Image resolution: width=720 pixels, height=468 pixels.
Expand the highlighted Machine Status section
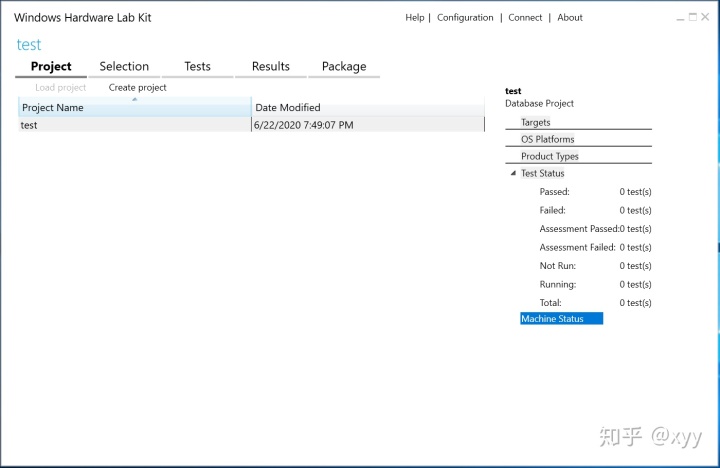561,319
